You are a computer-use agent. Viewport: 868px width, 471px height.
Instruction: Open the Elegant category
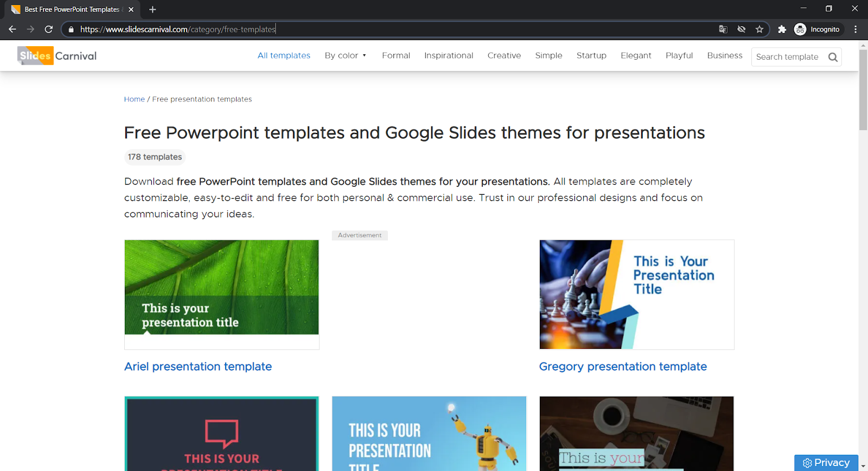click(636, 55)
